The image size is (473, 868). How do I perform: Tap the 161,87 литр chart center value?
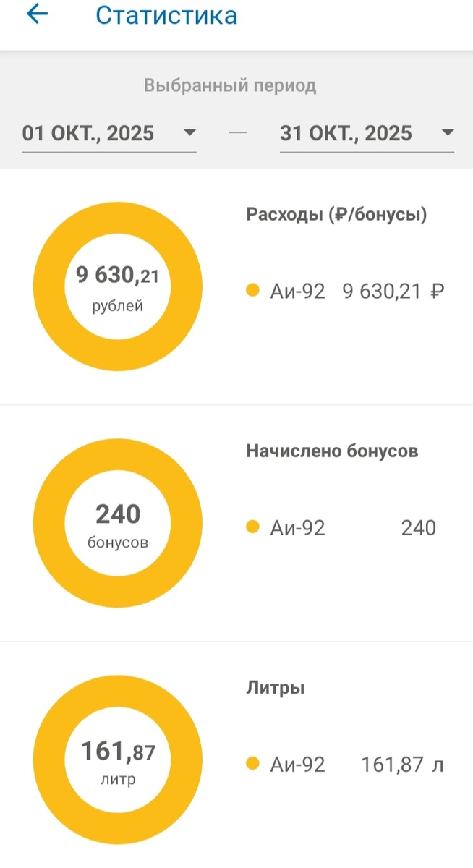(x=118, y=759)
